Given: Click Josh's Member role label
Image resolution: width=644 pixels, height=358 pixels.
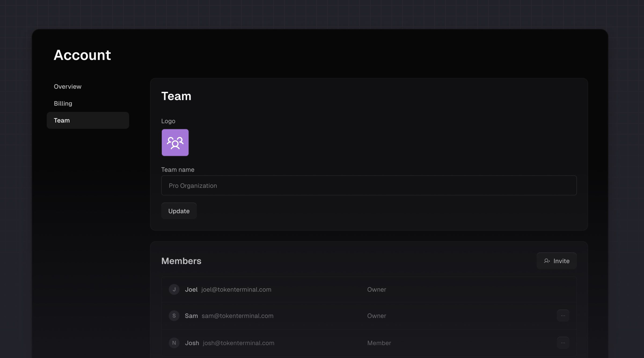Looking at the screenshot, I should (x=379, y=343).
